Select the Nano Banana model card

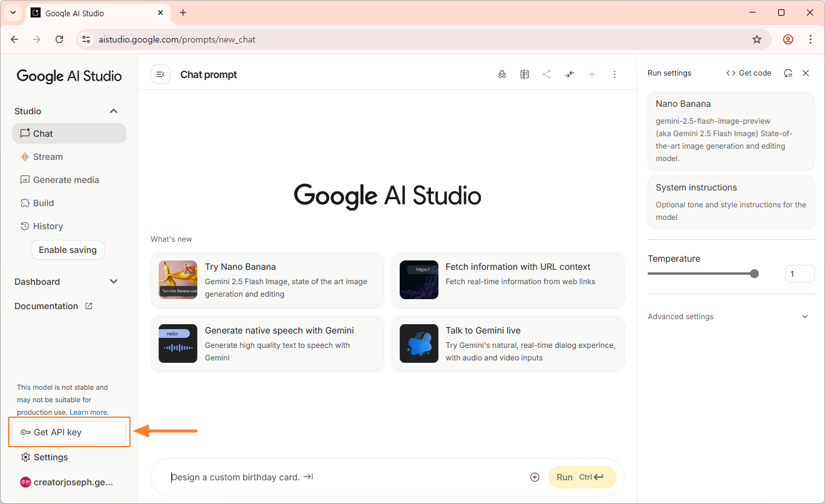pos(731,131)
